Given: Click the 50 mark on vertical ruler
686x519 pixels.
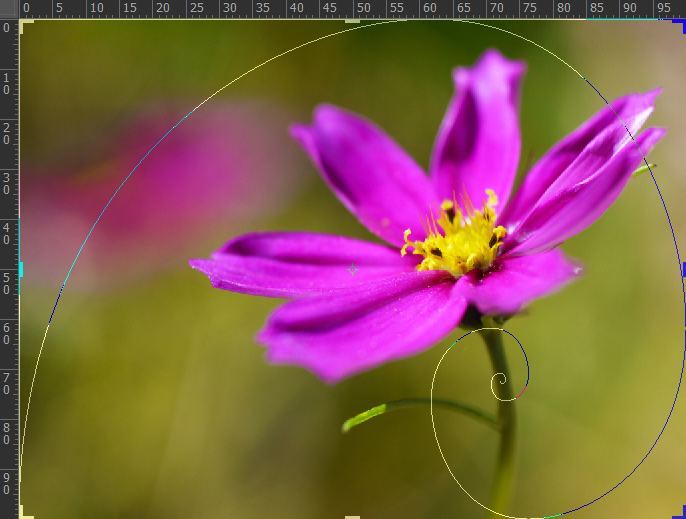Looking at the screenshot, I should click(x=9, y=283).
